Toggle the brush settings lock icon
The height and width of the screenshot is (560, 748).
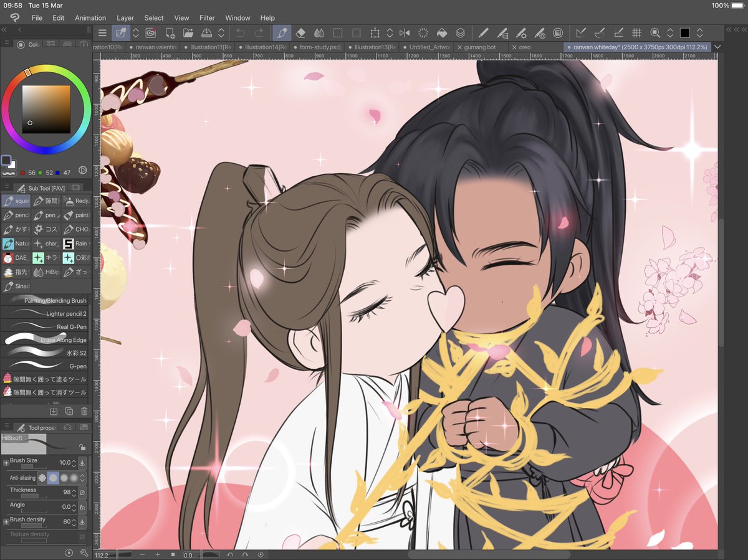click(x=82, y=447)
